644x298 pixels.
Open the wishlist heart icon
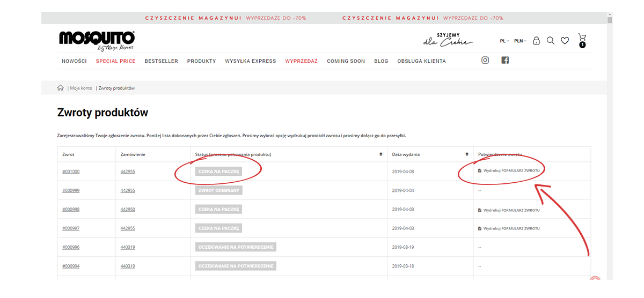(x=565, y=41)
